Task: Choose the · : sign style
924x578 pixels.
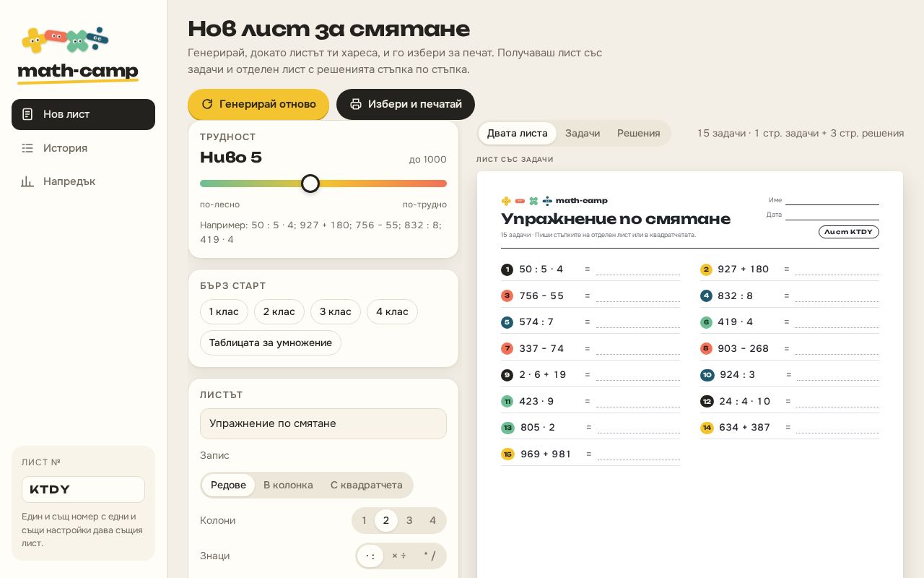Action: pyautogui.click(x=370, y=556)
